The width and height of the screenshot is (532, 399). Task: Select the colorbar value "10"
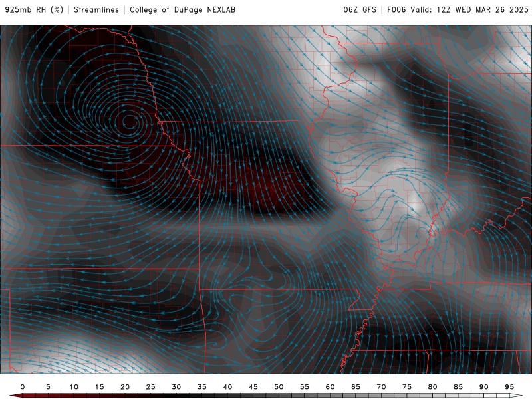(74, 387)
